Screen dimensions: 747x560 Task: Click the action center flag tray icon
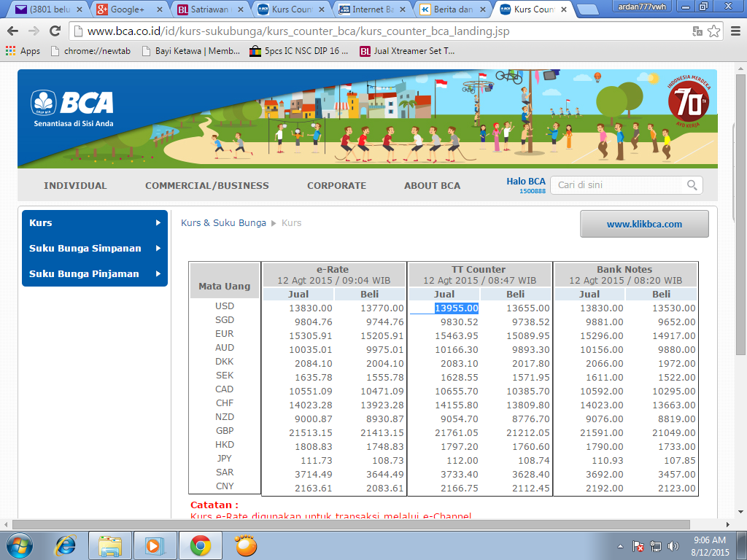tap(638, 546)
